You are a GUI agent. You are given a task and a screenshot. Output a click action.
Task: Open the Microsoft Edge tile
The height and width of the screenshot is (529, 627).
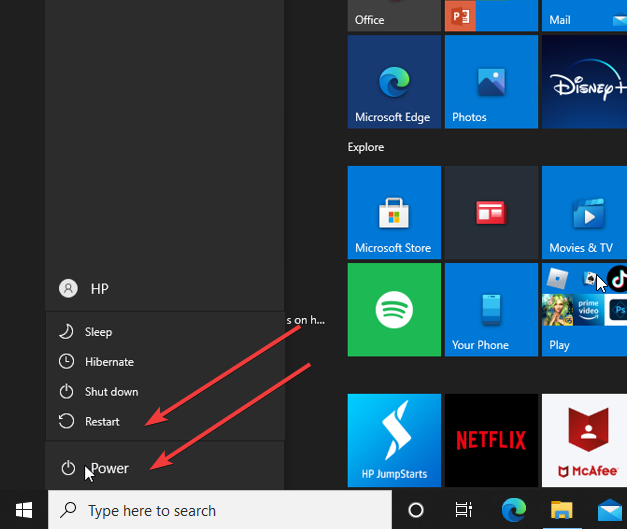pyautogui.click(x=394, y=82)
